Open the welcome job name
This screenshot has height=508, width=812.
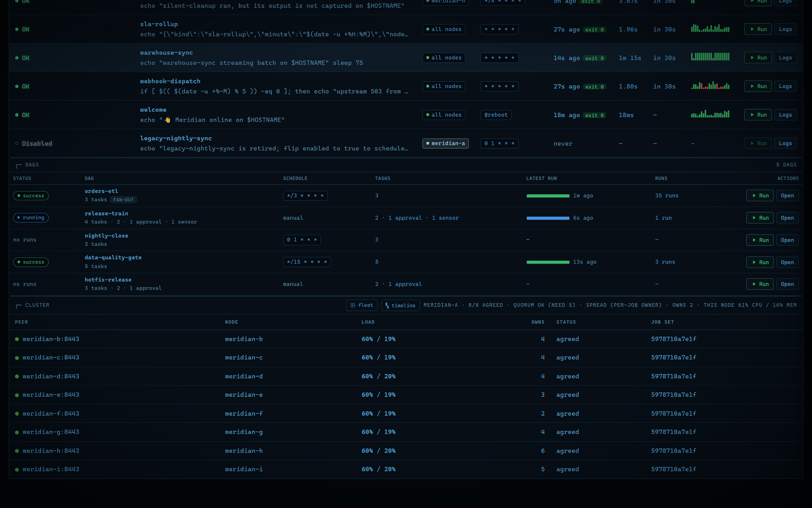click(x=153, y=110)
